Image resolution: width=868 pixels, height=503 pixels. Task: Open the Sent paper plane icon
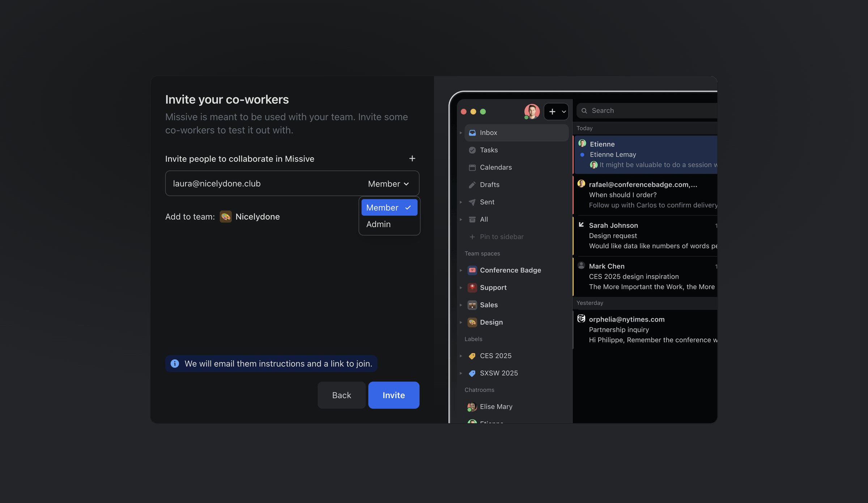[x=472, y=202]
